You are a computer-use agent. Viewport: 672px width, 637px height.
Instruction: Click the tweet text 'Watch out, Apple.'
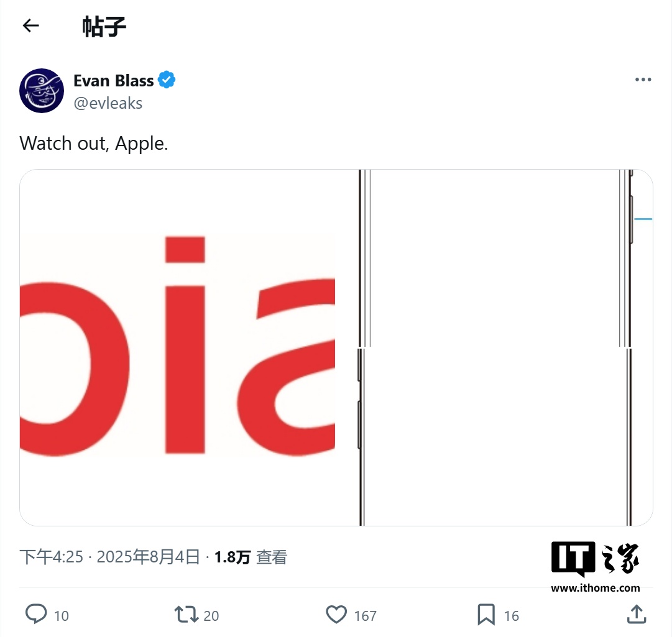(94, 144)
